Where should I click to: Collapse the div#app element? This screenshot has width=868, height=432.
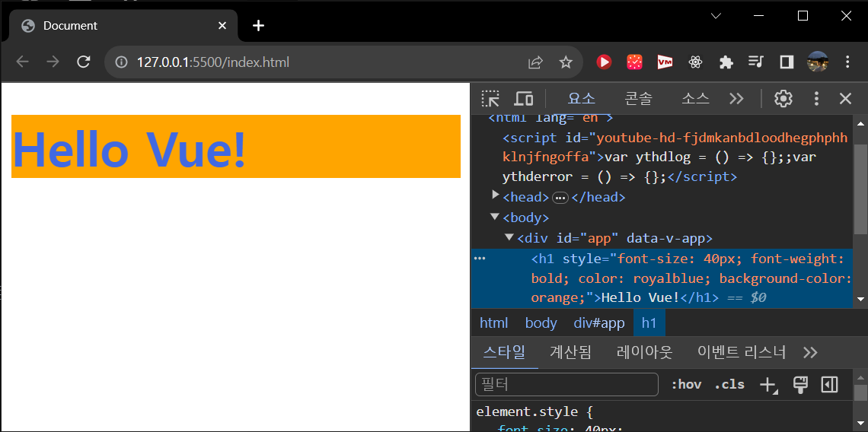pyautogui.click(x=509, y=237)
